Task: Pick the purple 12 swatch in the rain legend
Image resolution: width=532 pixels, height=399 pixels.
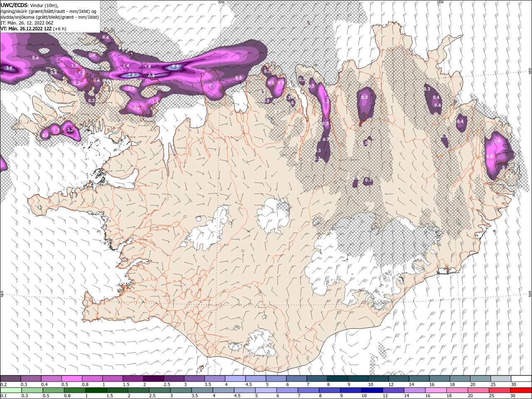Action: point(394,390)
